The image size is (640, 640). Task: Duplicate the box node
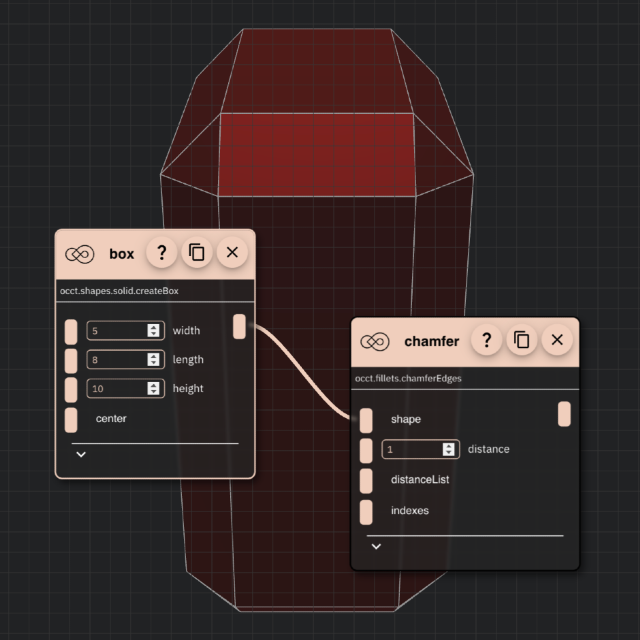coord(197,253)
